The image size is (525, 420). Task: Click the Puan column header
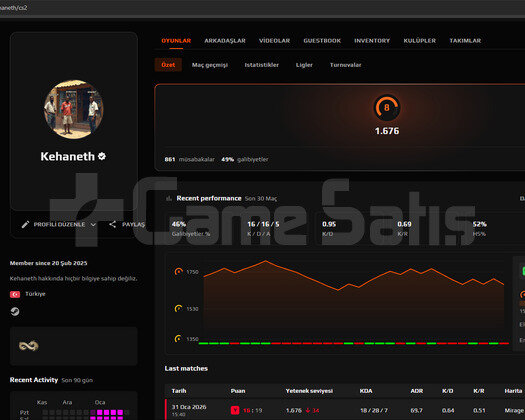[238, 391]
